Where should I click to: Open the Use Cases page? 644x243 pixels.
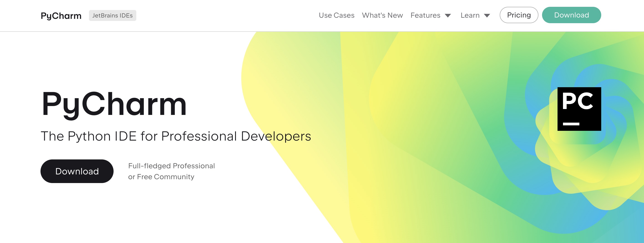click(337, 15)
